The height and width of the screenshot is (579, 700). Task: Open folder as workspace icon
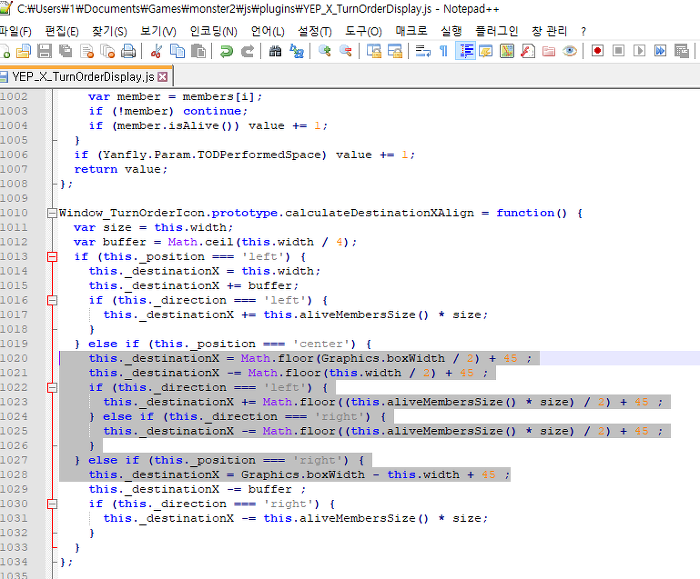click(549, 51)
